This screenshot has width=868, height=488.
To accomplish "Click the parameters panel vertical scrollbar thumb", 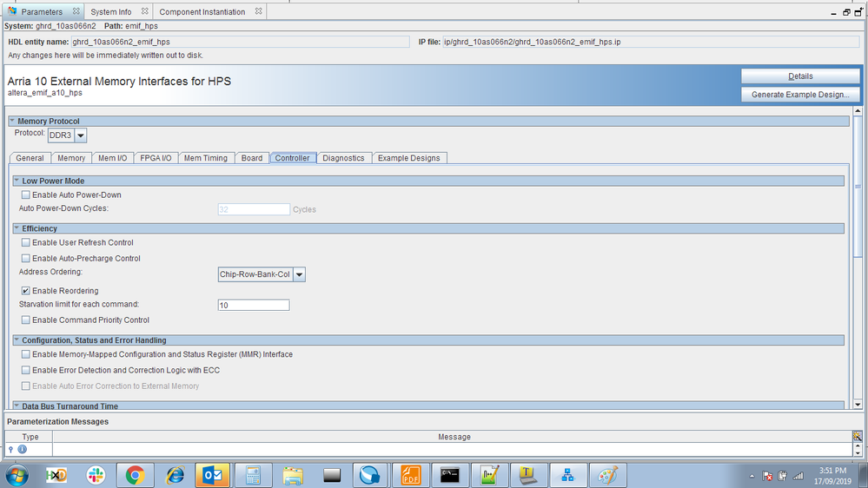I will pyautogui.click(x=858, y=186).
